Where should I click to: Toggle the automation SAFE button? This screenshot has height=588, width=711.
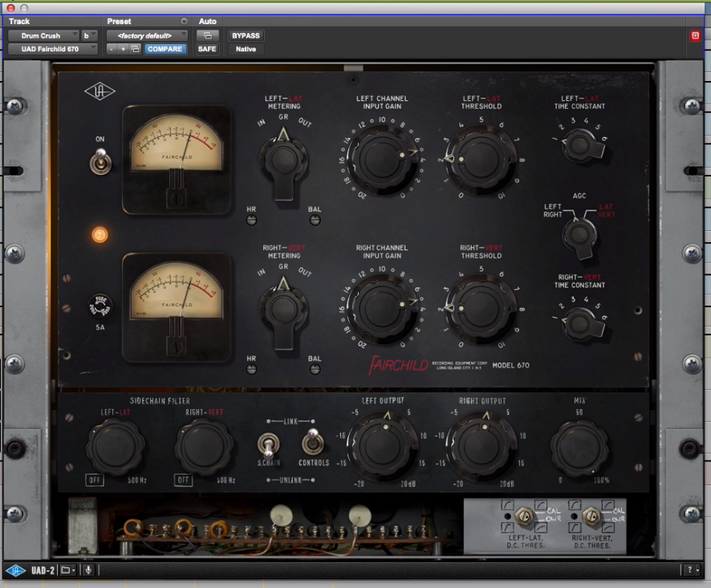[207, 49]
